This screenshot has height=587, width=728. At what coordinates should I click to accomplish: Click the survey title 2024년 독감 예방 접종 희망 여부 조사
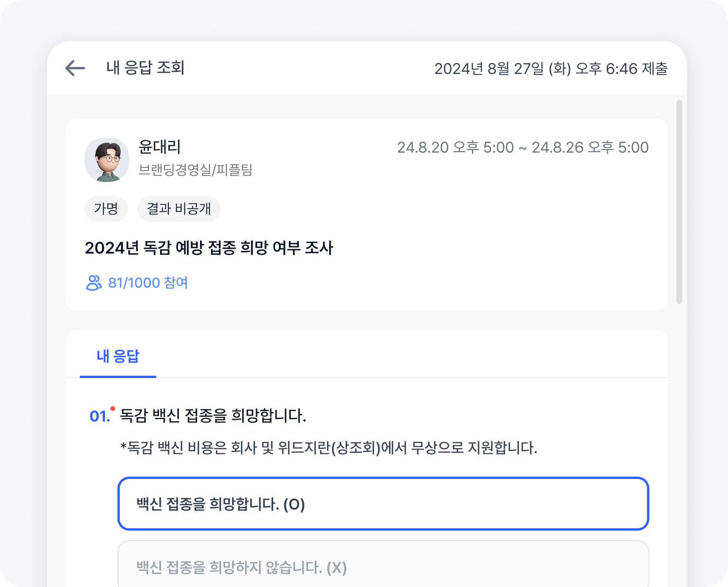click(209, 248)
